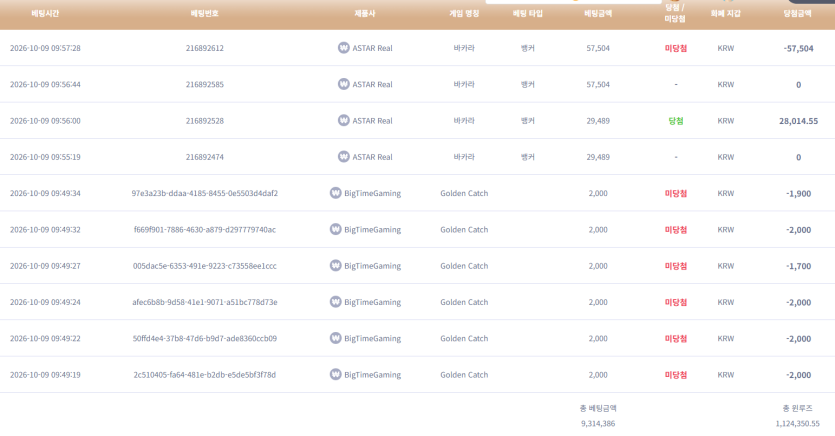Click the 게임 명칭 column header
Image resolution: width=835 pixels, height=436 pixels.
pyautogui.click(x=464, y=13)
